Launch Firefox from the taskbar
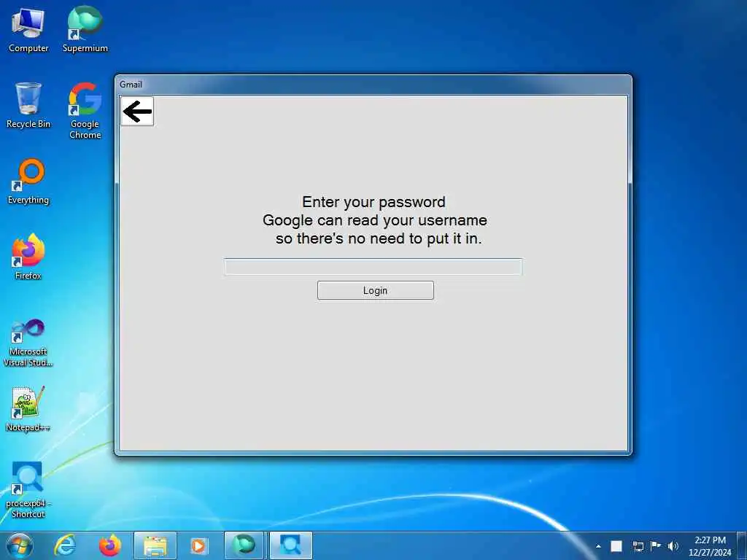This screenshot has height=560, width=747. [x=109, y=545]
